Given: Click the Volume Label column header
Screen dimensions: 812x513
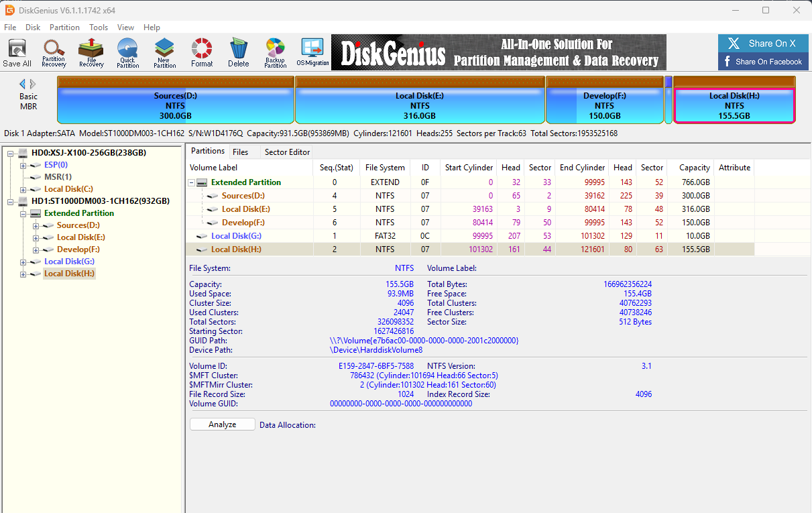Looking at the screenshot, I should click(x=249, y=168).
